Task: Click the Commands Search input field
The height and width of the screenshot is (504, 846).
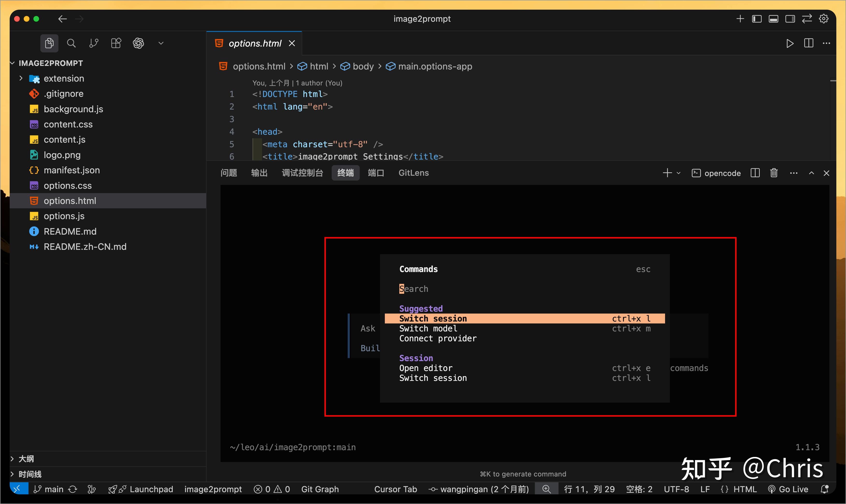Action: [x=525, y=289]
